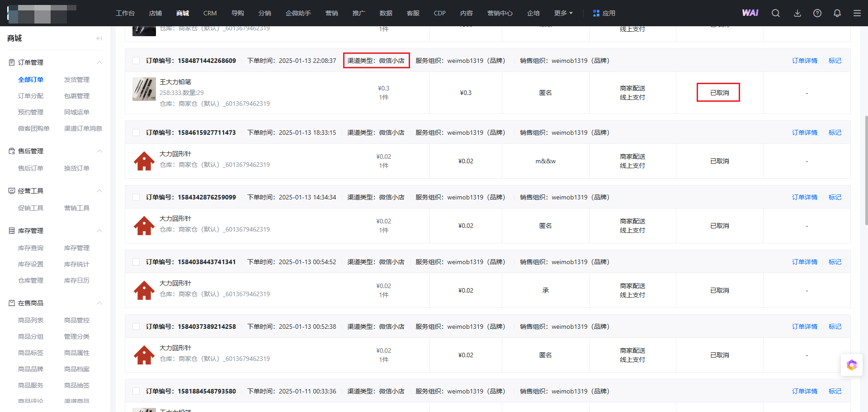
Task: Select checkbox for order 1584871442268609
Action: (x=136, y=61)
